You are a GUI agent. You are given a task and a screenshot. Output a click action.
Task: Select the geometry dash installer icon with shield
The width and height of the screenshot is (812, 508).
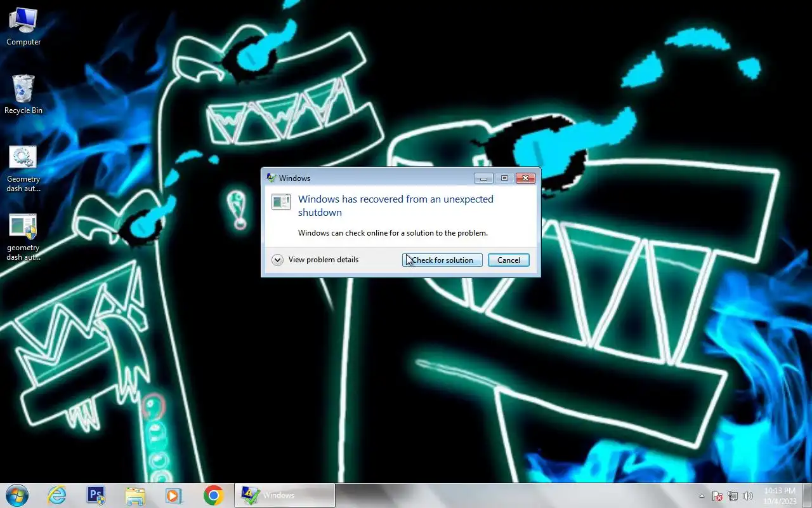(23, 237)
